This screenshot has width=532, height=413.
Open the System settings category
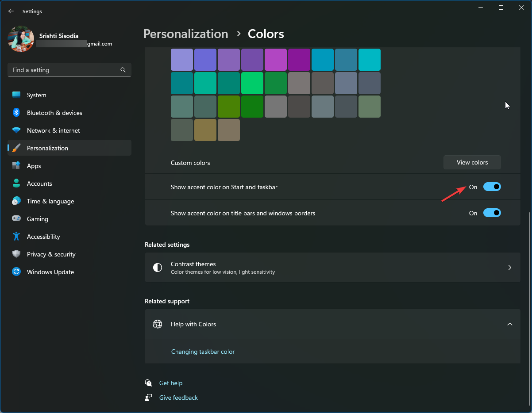(x=36, y=95)
